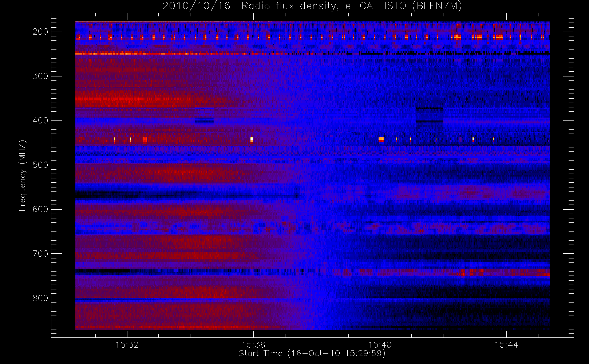Click the 300 frequency tick label
Viewport: 589px width, 364px height.
point(40,76)
